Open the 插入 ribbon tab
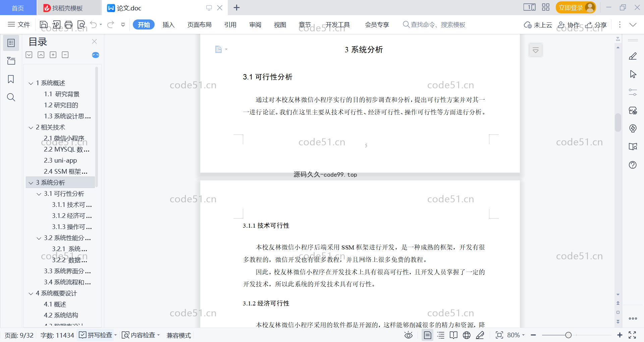The width and height of the screenshot is (644, 342). (168, 24)
